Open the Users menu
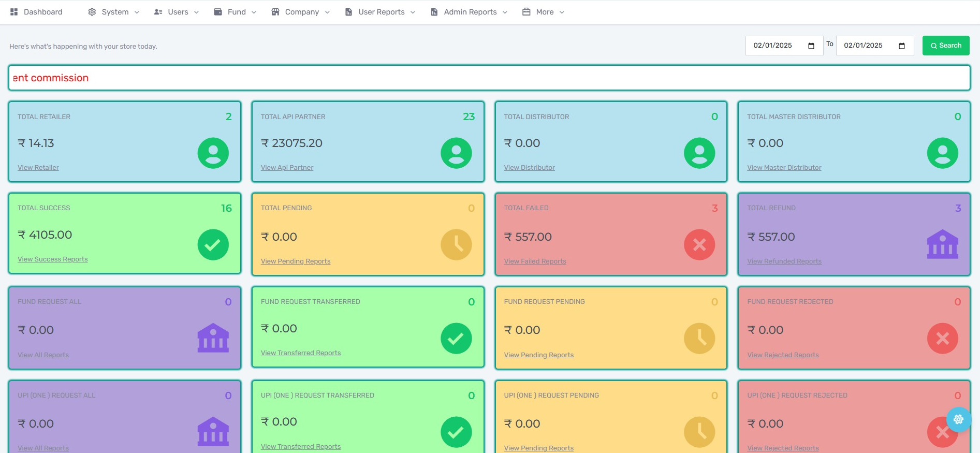The image size is (980, 453). click(x=177, y=12)
